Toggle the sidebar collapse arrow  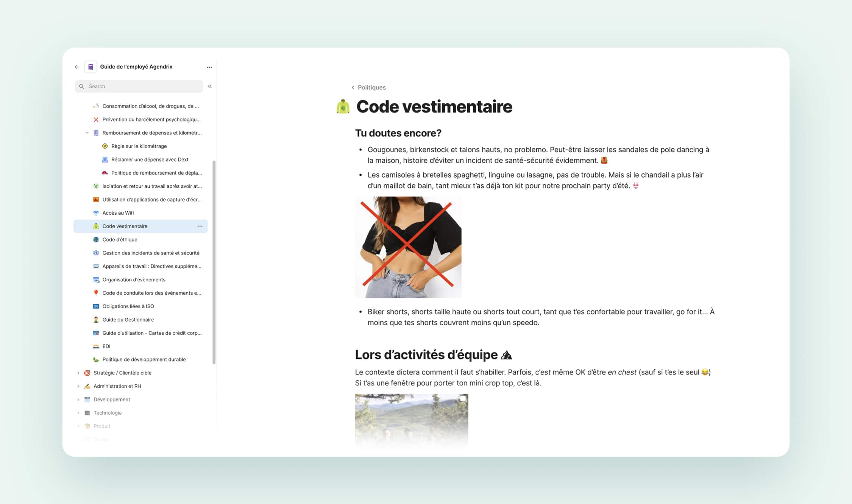pyautogui.click(x=209, y=86)
